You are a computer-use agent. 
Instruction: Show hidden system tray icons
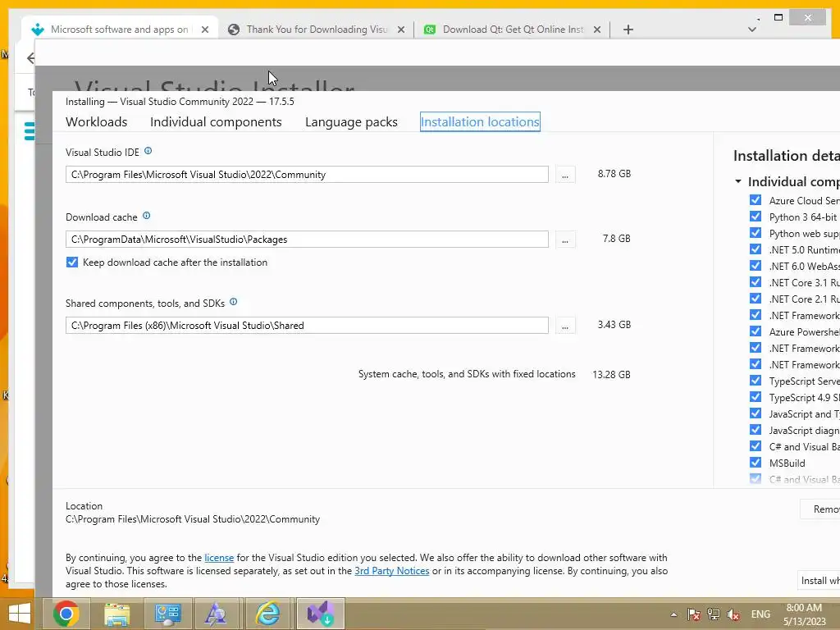674,614
